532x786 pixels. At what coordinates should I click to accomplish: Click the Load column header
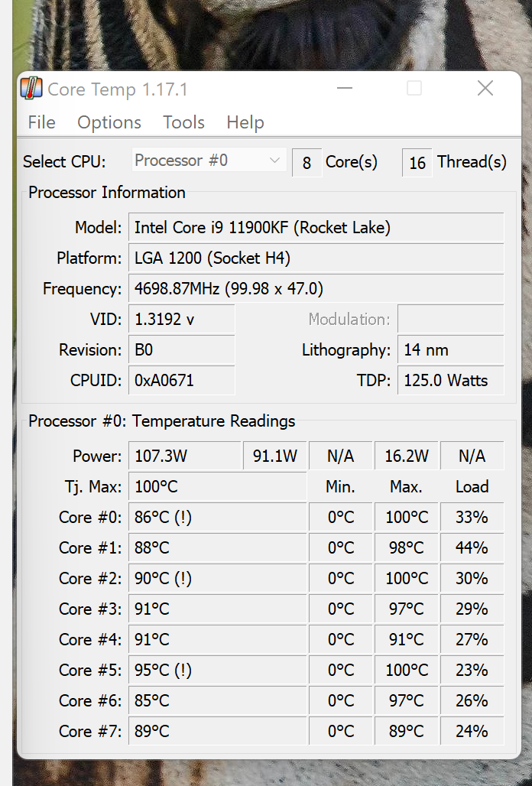point(472,487)
